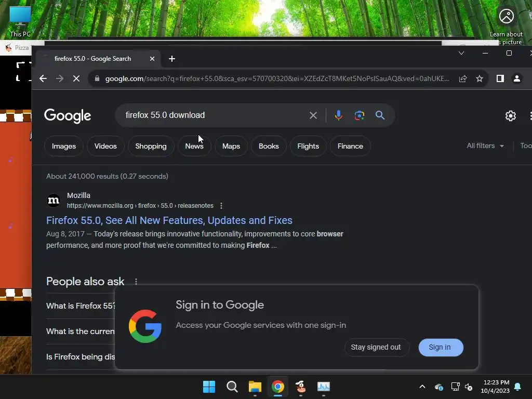Submit search with the magnifier icon
Screen dimensions: 532x399
380,115
